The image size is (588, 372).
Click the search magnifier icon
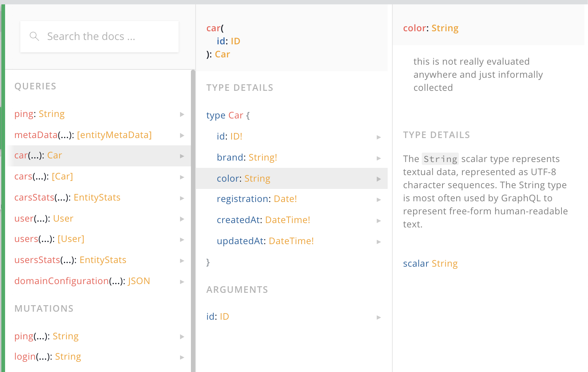[34, 36]
